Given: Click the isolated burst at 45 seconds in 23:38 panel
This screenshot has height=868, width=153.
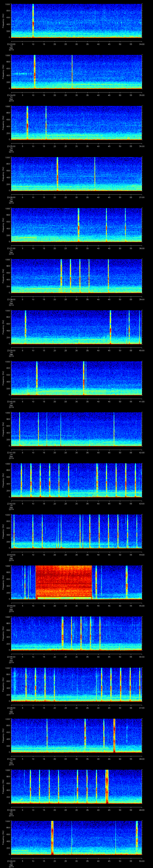Looking at the screenshot, I should 108,276.
